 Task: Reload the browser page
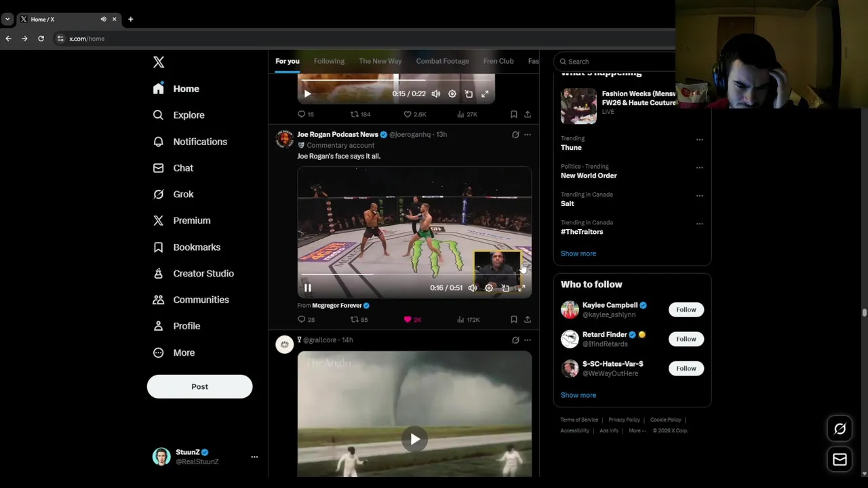coord(41,39)
